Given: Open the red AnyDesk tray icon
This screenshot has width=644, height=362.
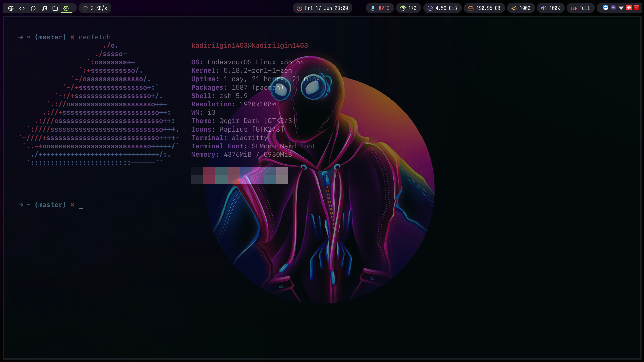Looking at the screenshot, I should [629, 8].
